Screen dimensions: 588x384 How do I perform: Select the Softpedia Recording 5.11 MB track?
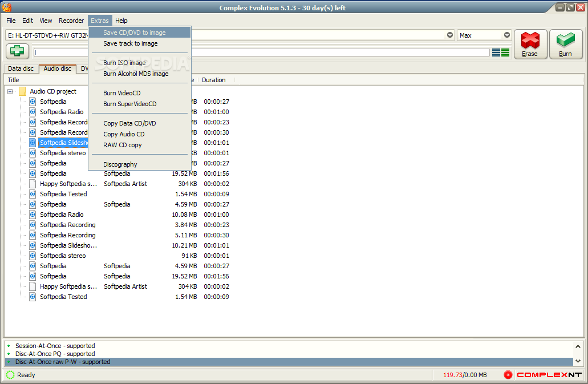[68, 235]
